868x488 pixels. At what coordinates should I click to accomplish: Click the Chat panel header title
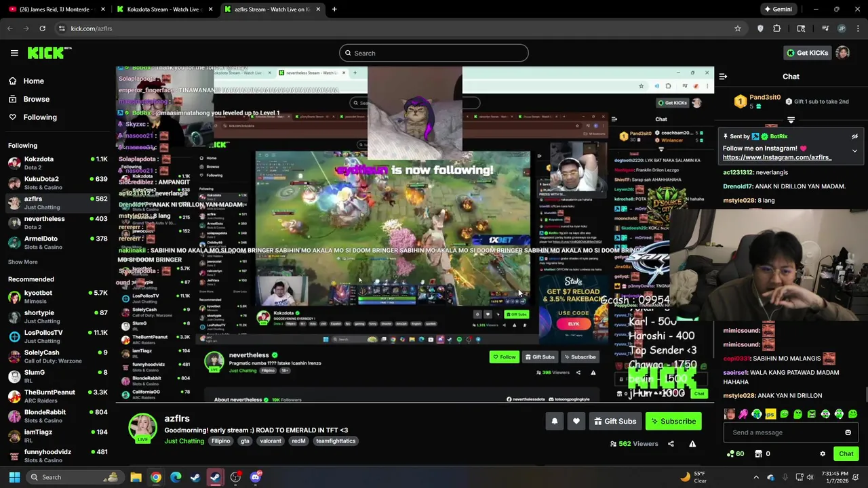tap(791, 77)
